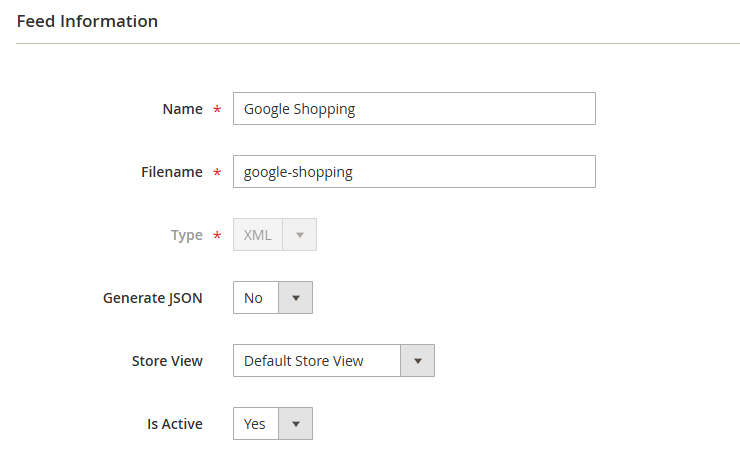The image size is (740, 458).
Task: Click the red asterisk beside Filename
Action: [217, 173]
